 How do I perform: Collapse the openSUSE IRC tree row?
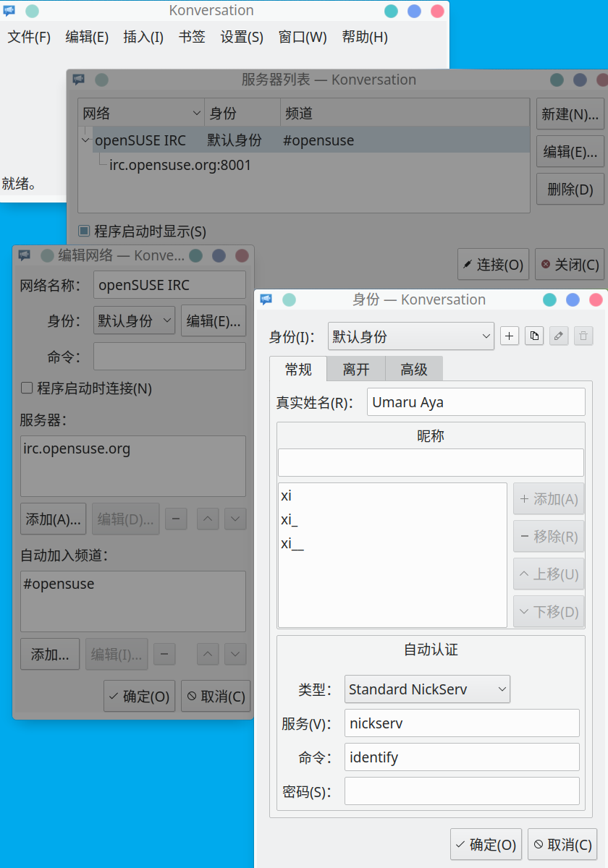click(86, 140)
